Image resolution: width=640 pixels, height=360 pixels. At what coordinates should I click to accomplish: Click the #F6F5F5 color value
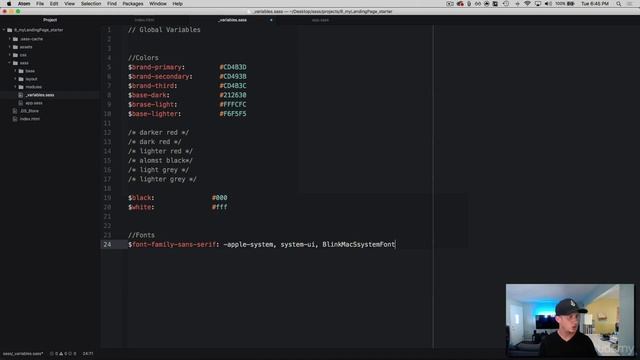click(x=233, y=114)
